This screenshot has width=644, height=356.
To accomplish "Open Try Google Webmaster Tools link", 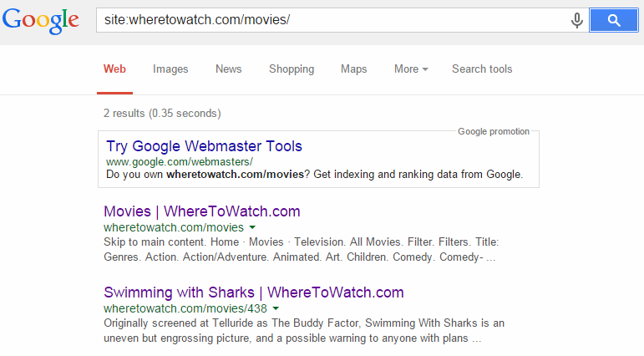I will tap(204, 146).
